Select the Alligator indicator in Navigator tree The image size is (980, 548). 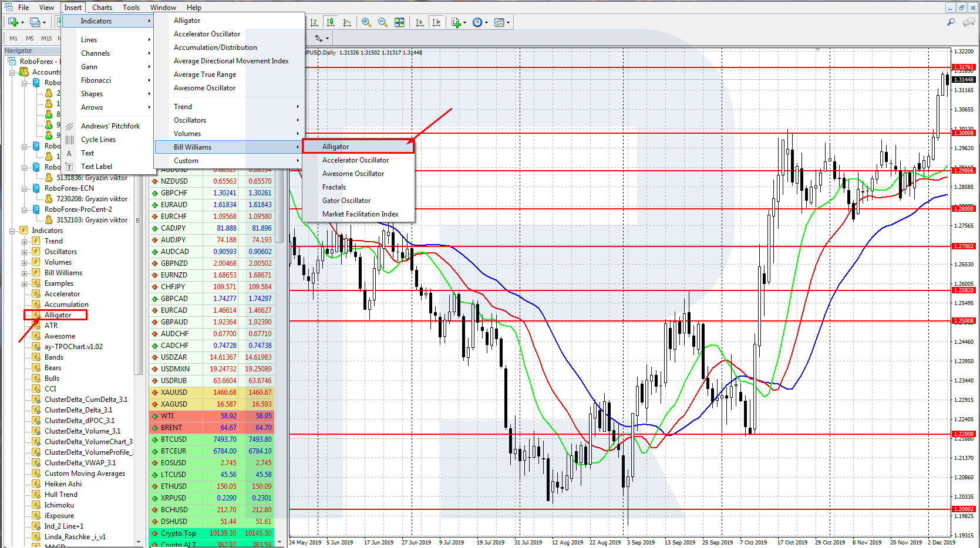(x=58, y=315)
